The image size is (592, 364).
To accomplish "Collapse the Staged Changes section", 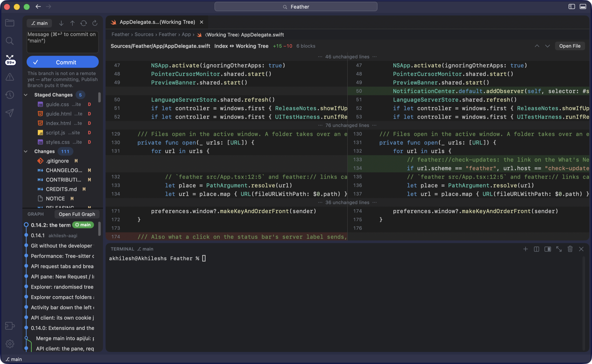I will point(26,95).
